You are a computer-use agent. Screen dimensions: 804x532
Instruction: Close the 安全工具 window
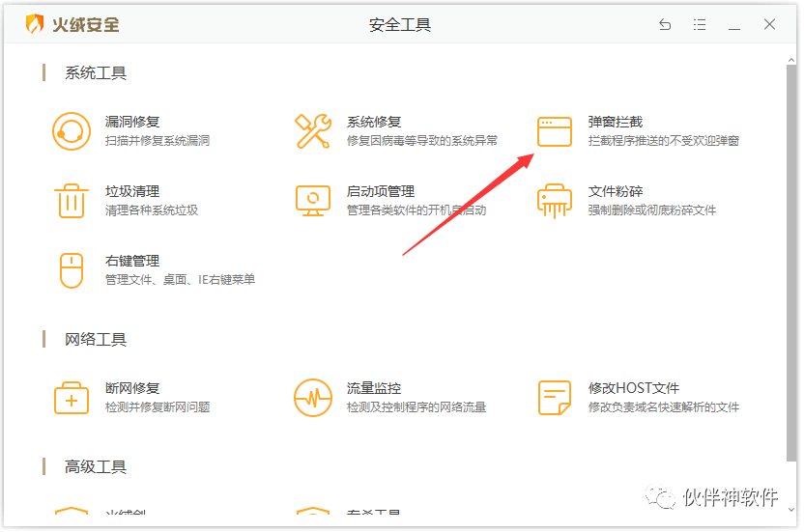[x=769, y=24]
